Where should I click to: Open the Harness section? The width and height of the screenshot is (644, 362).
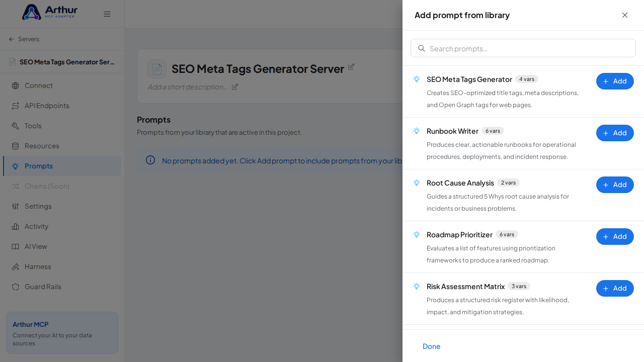(x=62, y=266)
